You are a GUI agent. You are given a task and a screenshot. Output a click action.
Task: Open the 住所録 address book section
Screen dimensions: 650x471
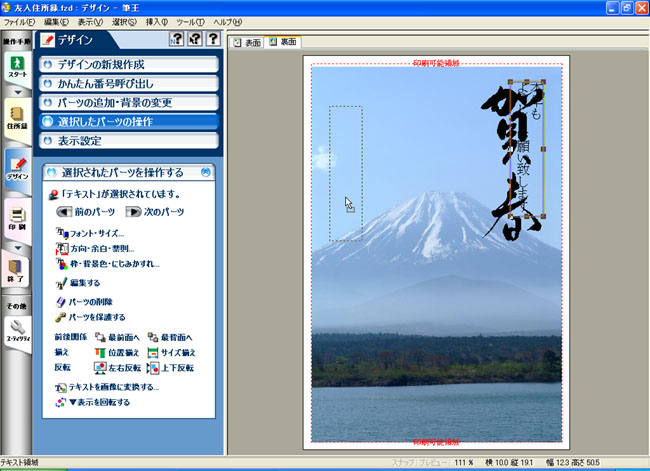(15, 118)
